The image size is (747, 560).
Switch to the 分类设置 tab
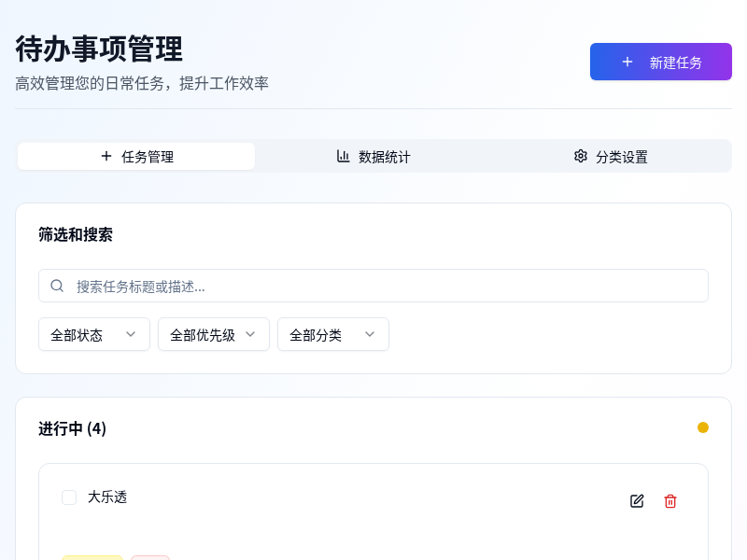(611, 157)
